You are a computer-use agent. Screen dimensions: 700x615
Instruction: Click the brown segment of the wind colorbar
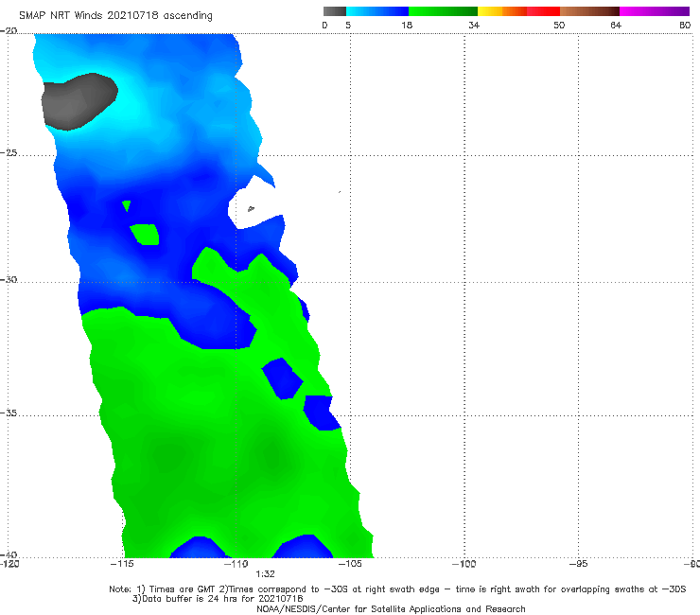coord(589,11)
